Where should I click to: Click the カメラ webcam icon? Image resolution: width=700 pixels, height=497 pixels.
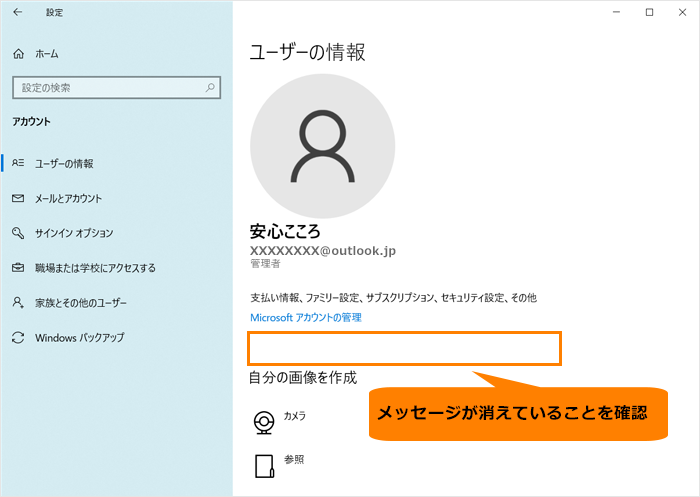coord(264,422)
